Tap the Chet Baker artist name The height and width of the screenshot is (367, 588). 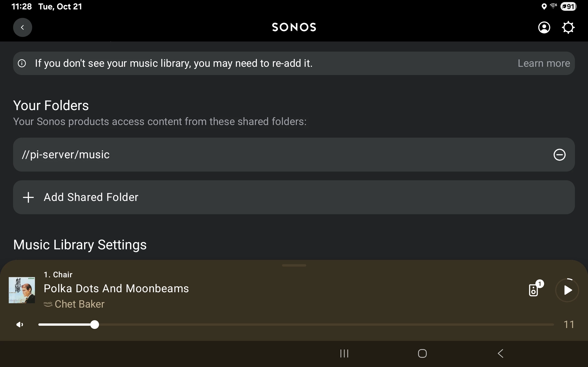pyautogui.click(x=79, y=304)
